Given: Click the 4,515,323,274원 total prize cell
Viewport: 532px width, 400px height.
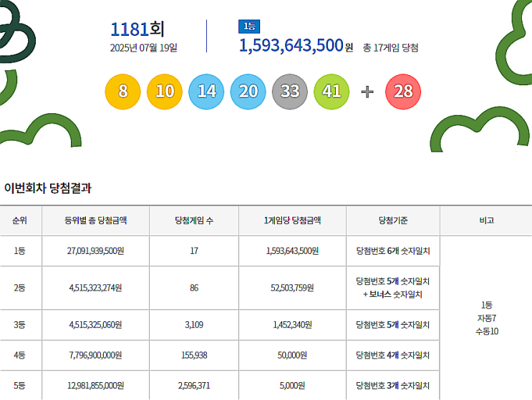Looking at the screenshot, I should [96, 288].
